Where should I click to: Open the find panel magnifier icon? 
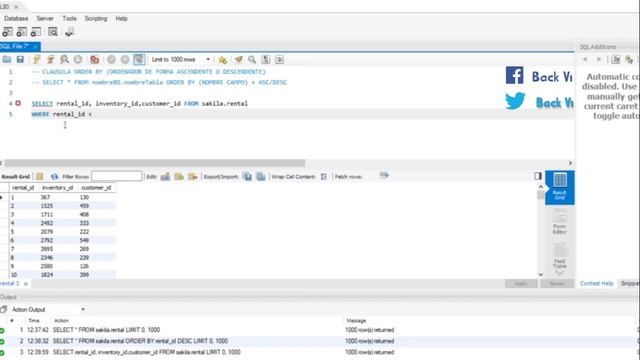point(252,60)
